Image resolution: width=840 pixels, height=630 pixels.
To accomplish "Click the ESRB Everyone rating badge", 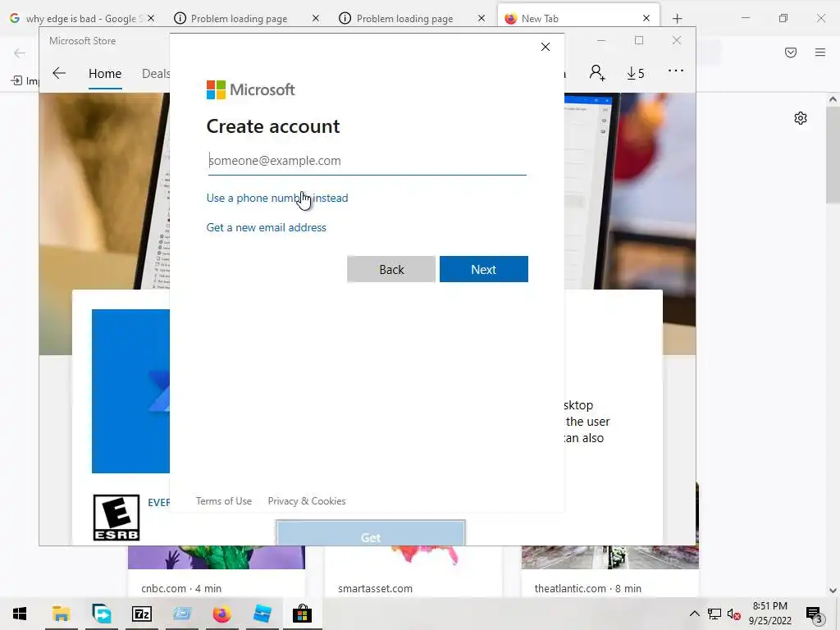I will (x=116, y=518).
